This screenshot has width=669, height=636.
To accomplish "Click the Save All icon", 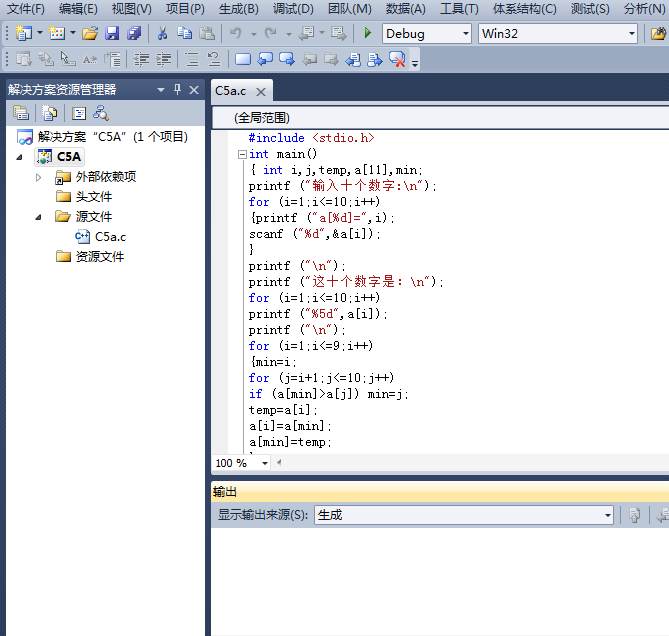I will coord(133,33).
